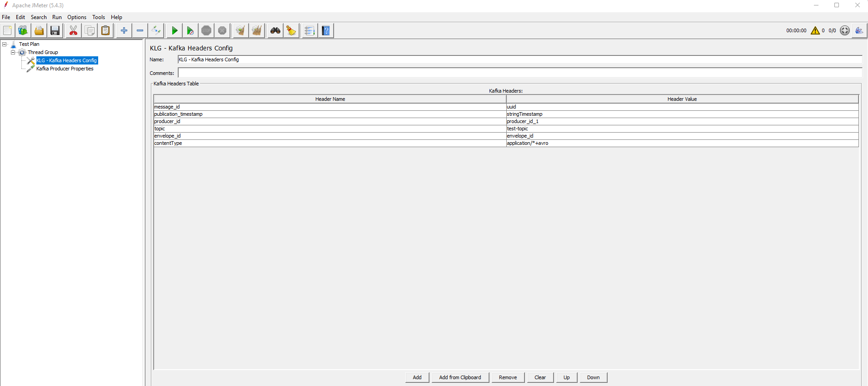This screenshot has width=868, height=386.
Task: Click the Clear button
Action: [540, 377]
